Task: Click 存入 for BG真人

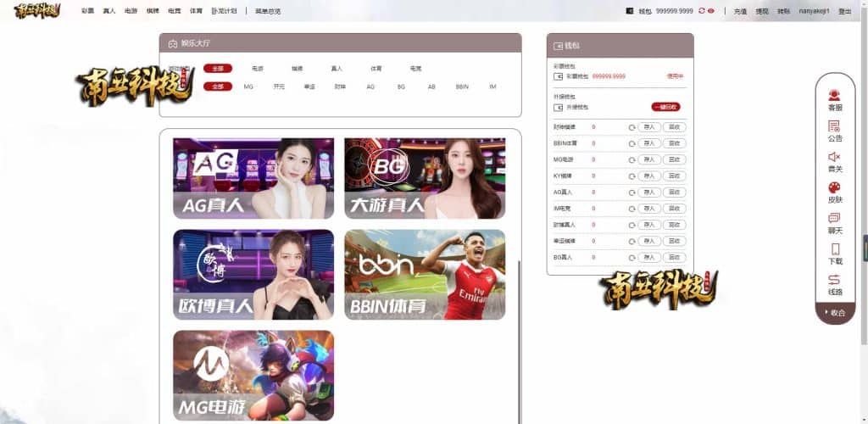Action: 649,258
